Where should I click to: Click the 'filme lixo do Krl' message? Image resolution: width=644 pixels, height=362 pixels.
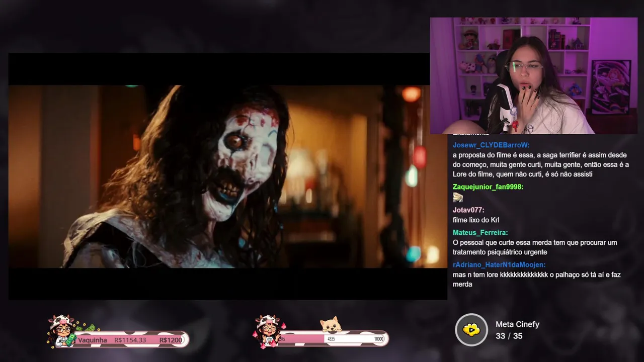click(476, 220)
